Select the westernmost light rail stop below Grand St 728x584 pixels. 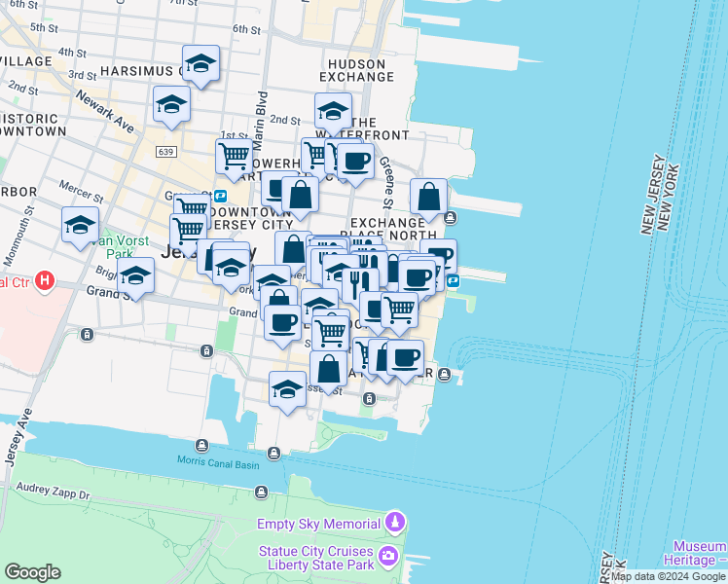pyautogui.click(x=87, y=334)
